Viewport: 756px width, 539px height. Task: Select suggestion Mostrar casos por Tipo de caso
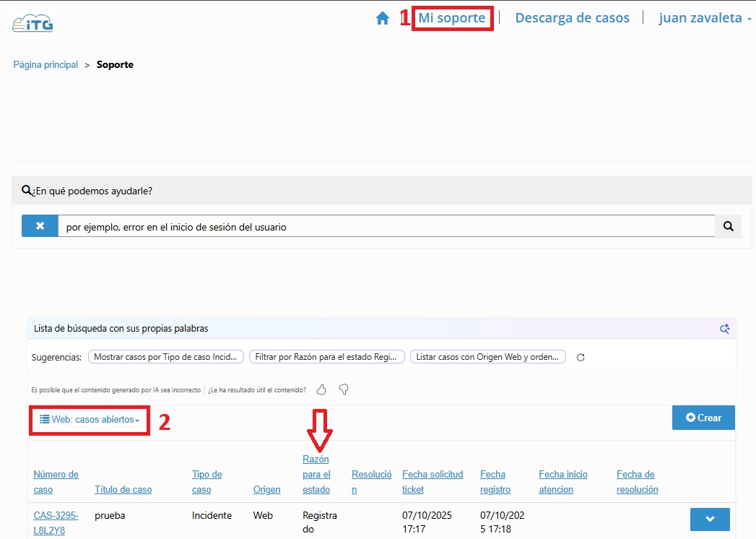pyautogui.click(x=165, y=357)
